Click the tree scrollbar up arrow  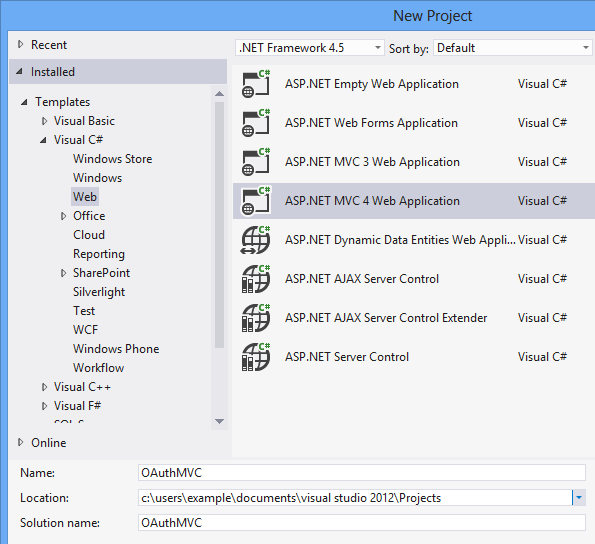(x=219, y=94)
